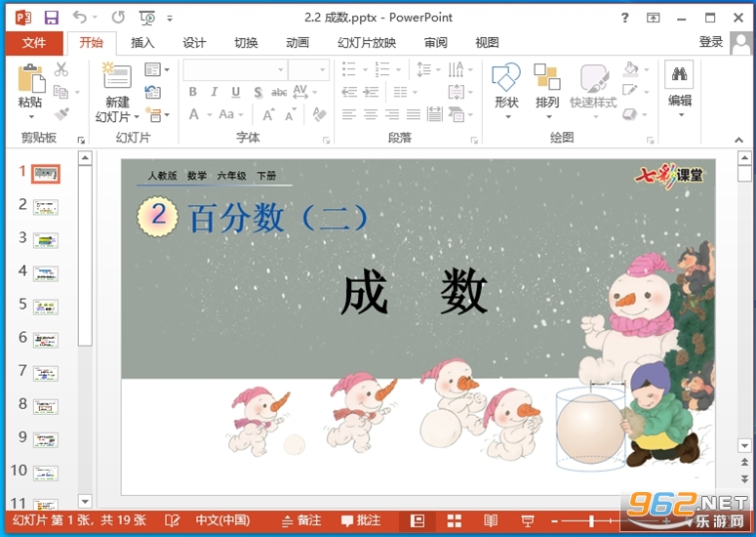Screen dimensions: 756x537
Task: Click the zoom slider handle
Action: [591, 521]
